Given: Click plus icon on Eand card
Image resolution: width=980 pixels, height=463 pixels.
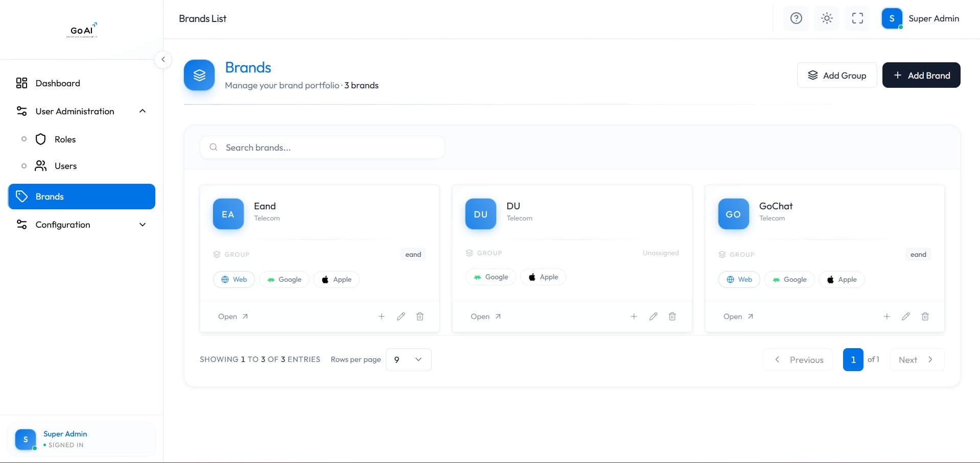Looking at the screenshot, I should pos(381,316).
